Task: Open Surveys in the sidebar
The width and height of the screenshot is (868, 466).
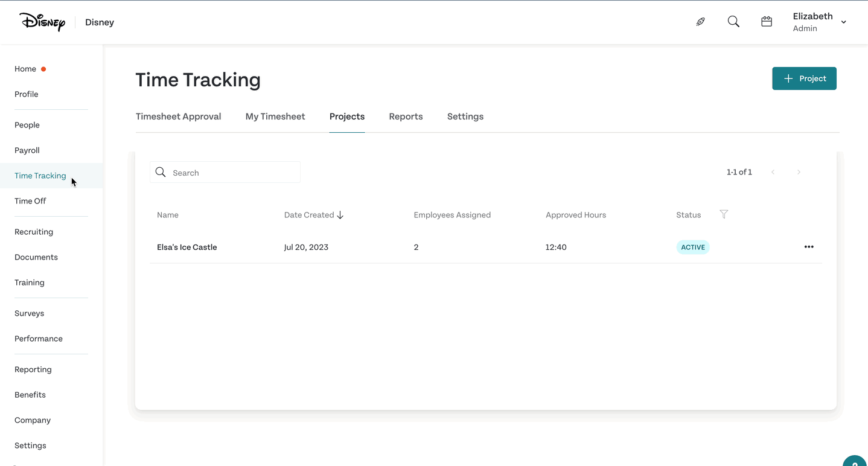Action: pos(30,313)
